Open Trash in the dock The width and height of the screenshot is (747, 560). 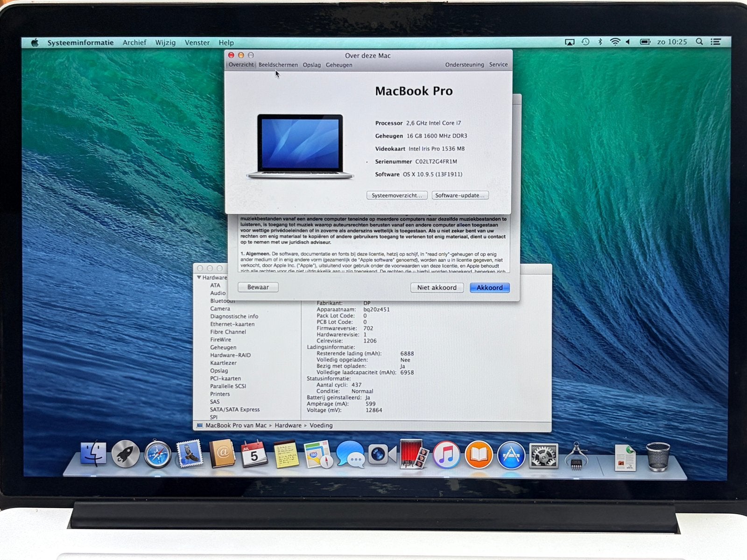click(658, 456)
